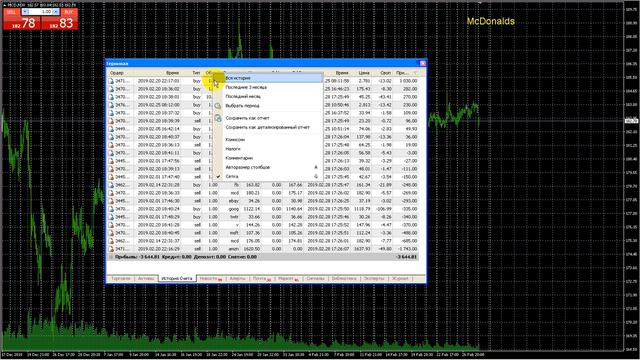Screen dimensions: 640x360
Task: Select 'Последний месяц' menu entry
Action: [268, 96]
